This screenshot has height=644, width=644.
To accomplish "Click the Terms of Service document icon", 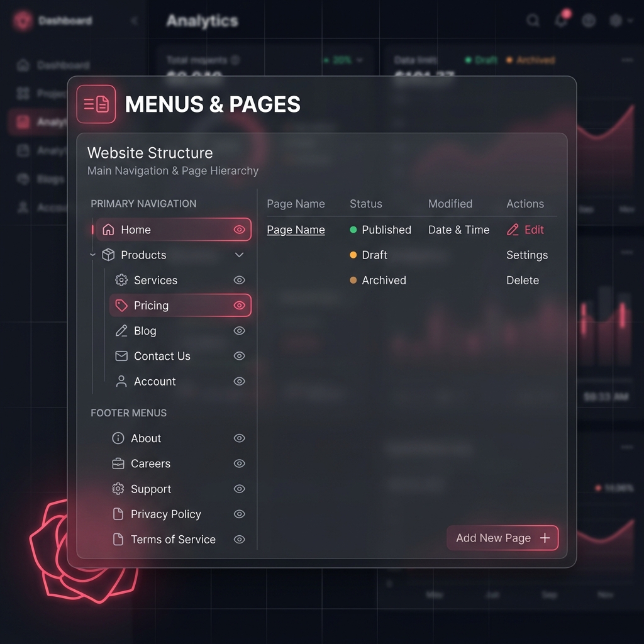I will point(118,539).
